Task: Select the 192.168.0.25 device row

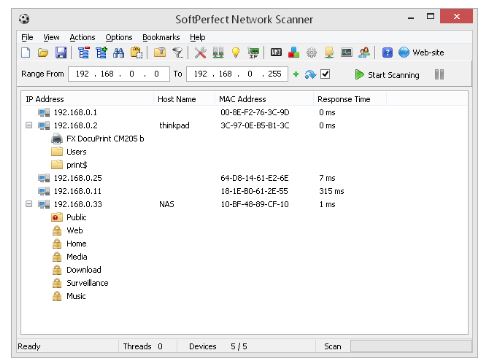Action: pyautogui.click(x=244, y=178)
